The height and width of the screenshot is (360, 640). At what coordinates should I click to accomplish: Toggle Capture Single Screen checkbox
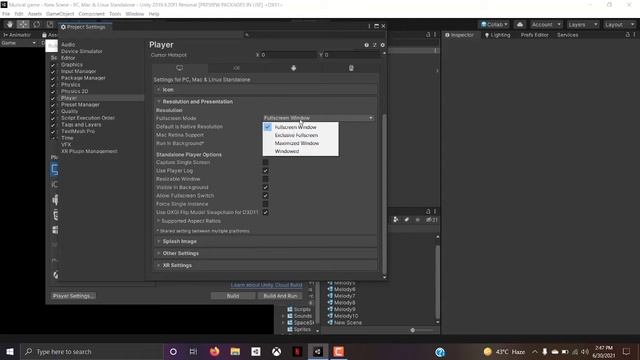[265, 162]
